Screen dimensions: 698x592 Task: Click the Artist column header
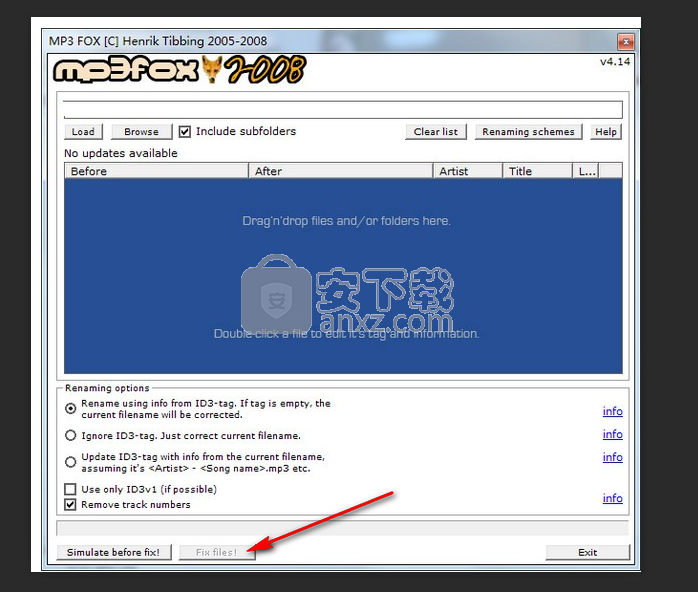[x=468, y=171]
